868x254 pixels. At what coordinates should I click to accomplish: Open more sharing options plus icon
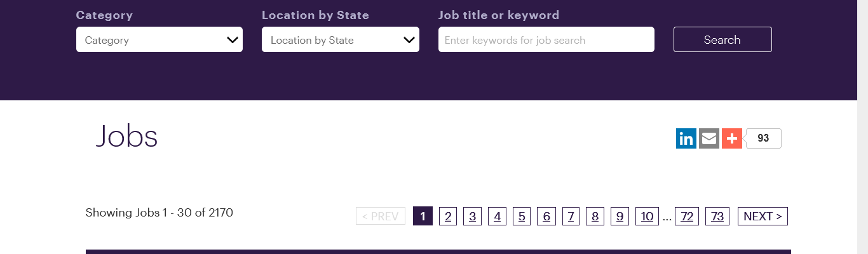[x=731, y=138]
